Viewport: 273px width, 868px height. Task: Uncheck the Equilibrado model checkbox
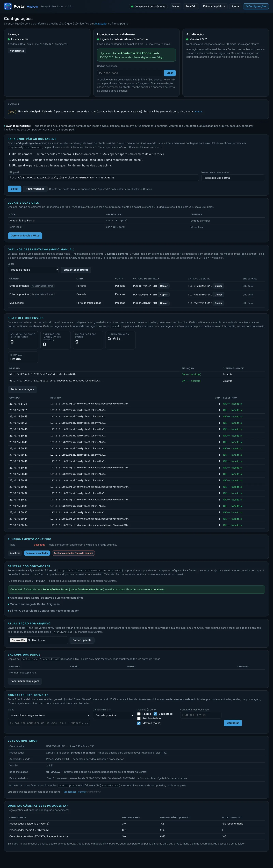(x=155, y=714)
